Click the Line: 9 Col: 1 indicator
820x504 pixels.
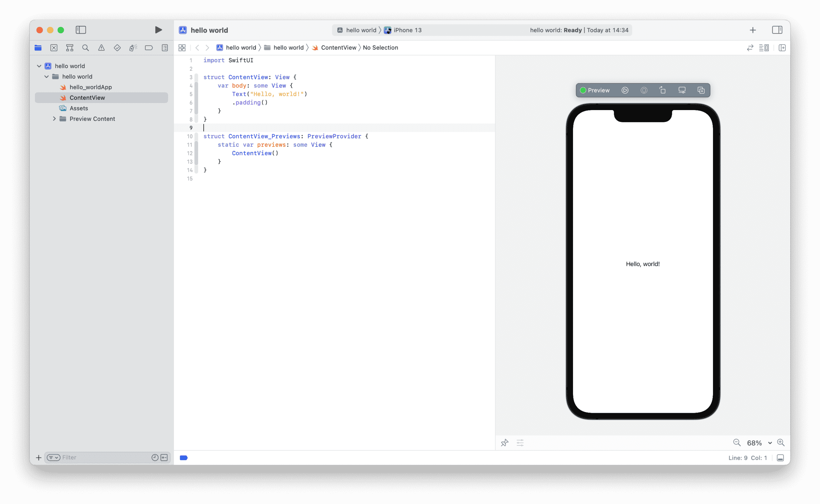(x=747, y=458)
